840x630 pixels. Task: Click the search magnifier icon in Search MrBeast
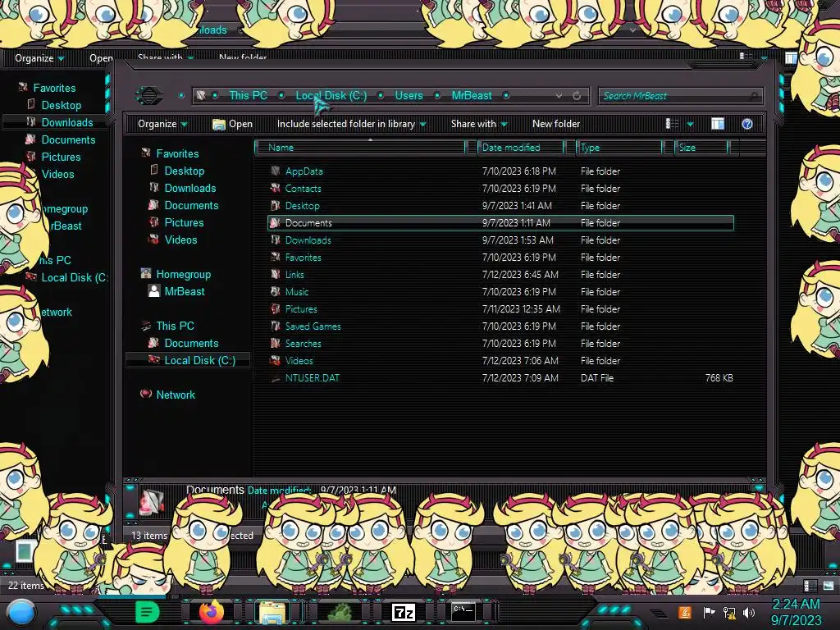[x=754, y=97]
